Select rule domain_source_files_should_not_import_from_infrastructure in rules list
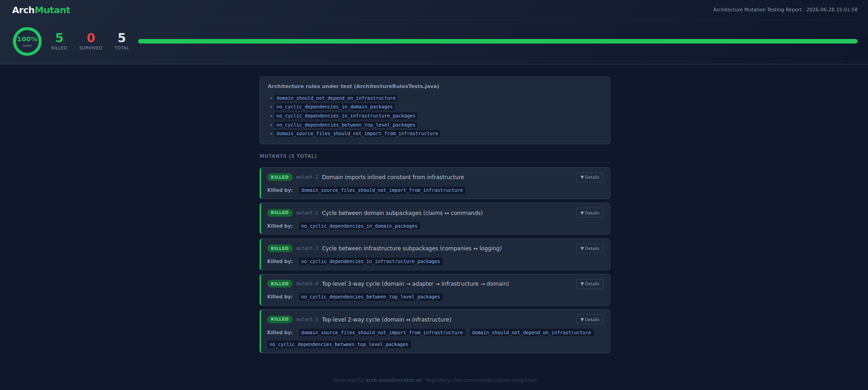 click(357, 134)
